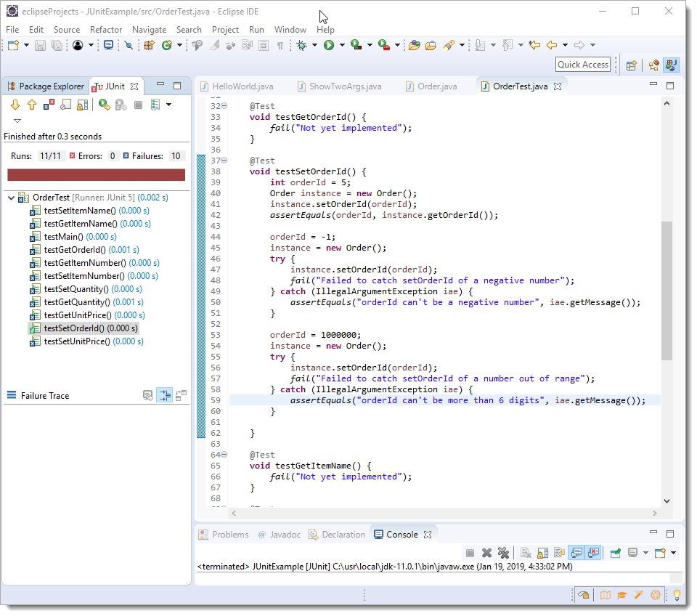Viewport: 697px width, 616px height.
Task: Toggle Show Whitespace Characters pilcrow icon
Action: point(280,45)
